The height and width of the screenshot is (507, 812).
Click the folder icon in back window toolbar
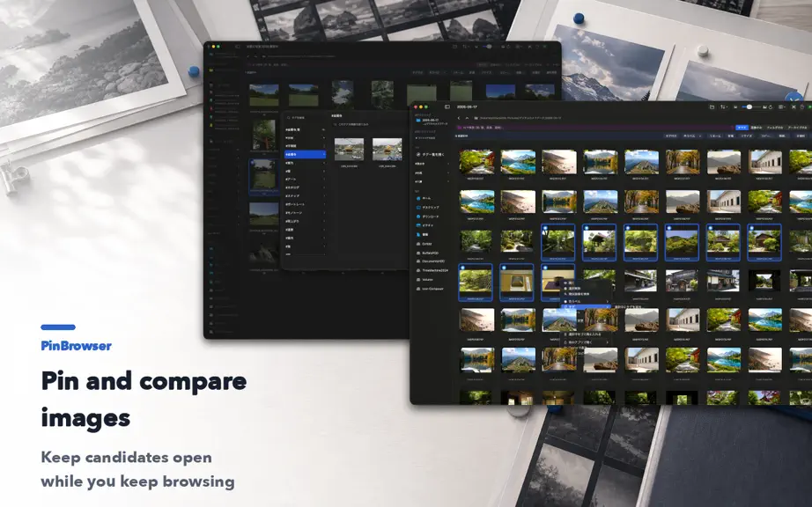454,47
